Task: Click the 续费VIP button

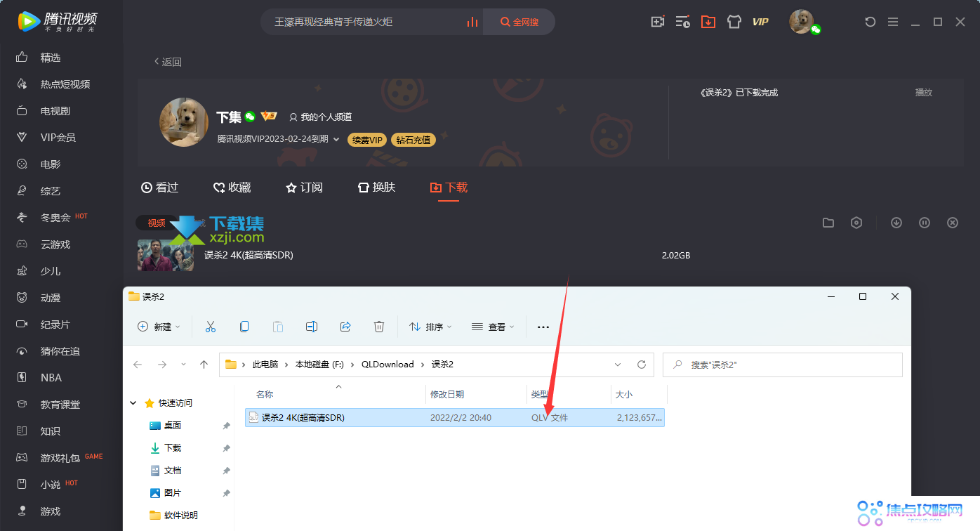Action: pyautogui.click(x=367, y=140)
